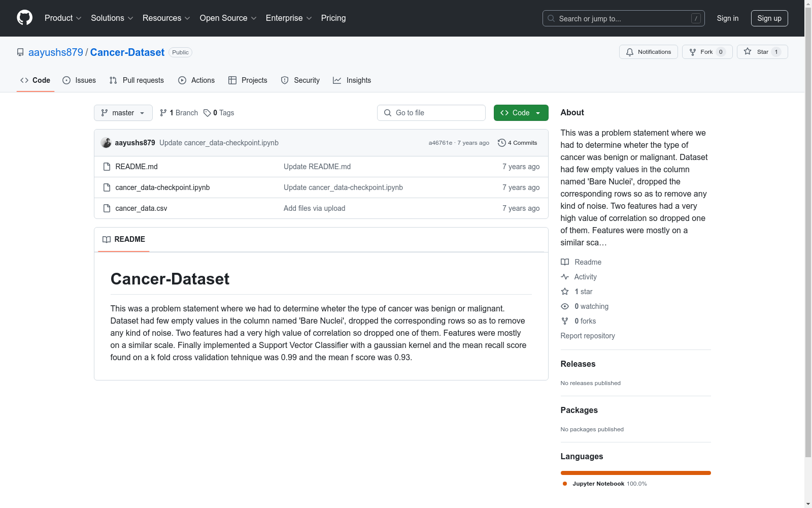Click the file icon beside README.md
Screen dimensions: 812x508
[x=107, y=167]
